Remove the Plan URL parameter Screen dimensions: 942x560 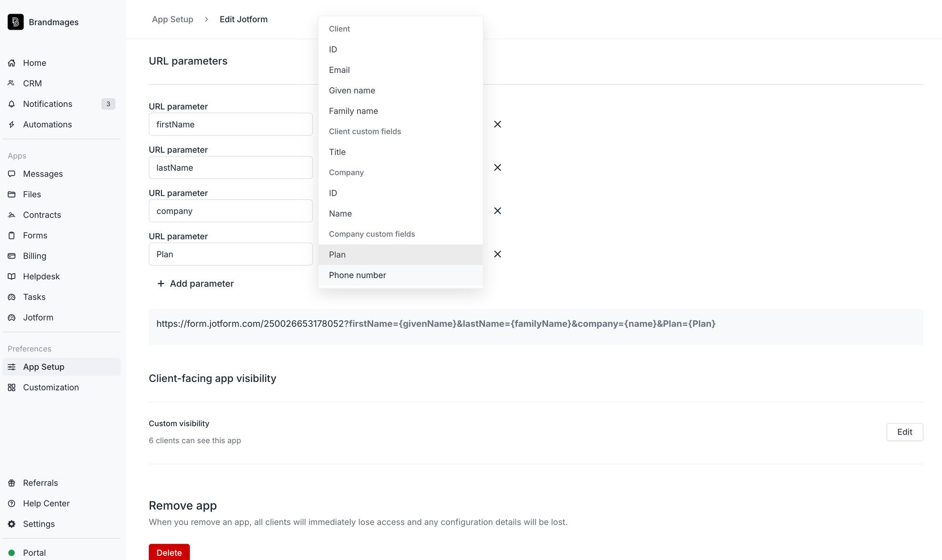coord(497,254)
